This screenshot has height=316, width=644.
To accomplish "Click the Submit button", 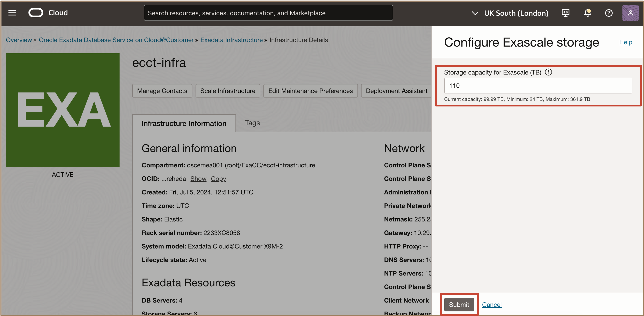I will tap(459, 305).
